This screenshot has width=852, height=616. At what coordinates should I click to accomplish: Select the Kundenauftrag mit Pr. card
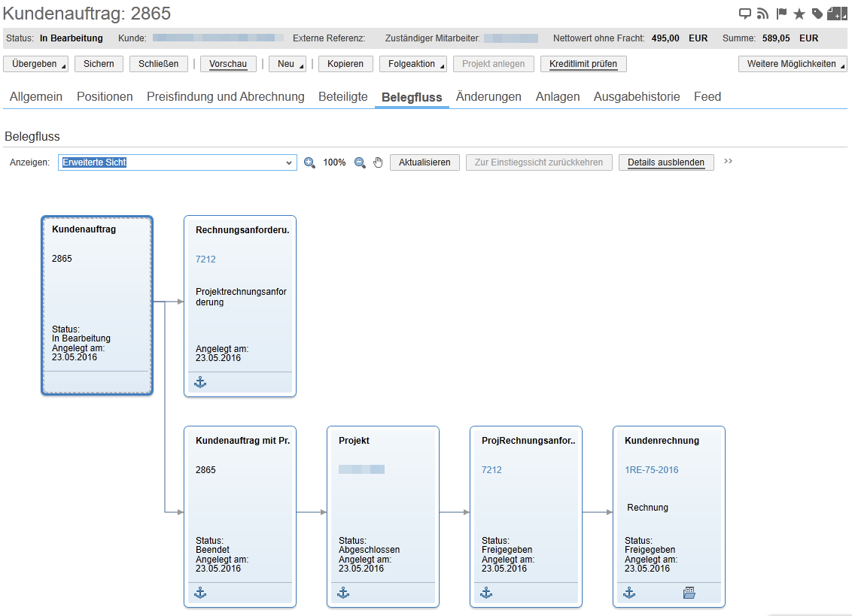240,517
